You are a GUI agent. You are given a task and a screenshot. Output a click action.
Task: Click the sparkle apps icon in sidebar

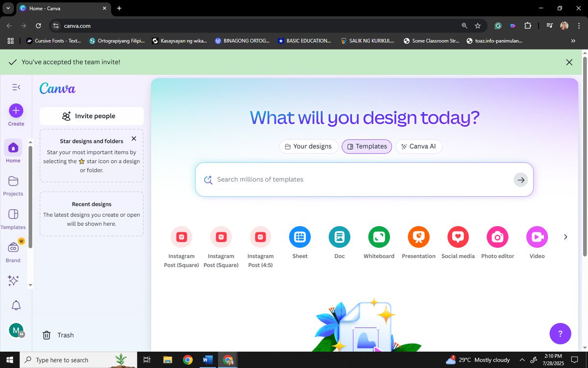[x=13, y=281]
